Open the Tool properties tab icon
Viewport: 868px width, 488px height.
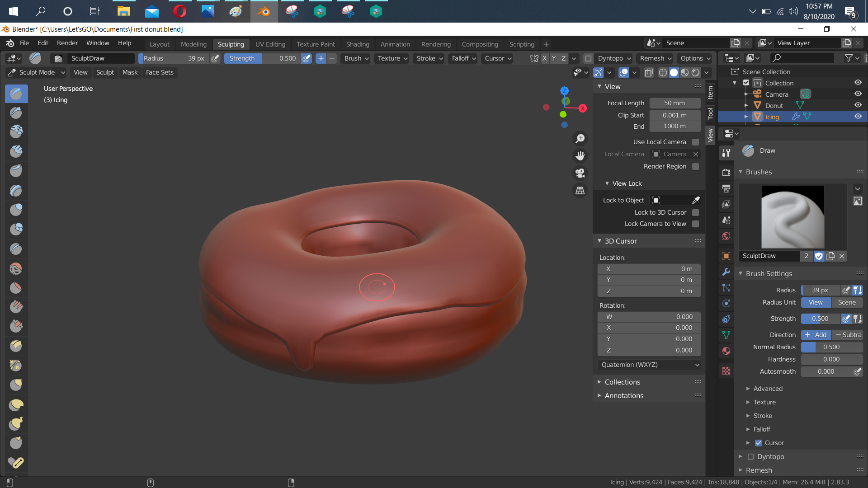click(x=726, y=153)
